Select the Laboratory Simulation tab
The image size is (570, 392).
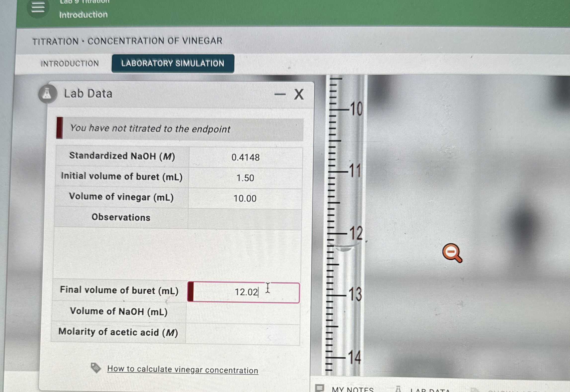point(173,64)
